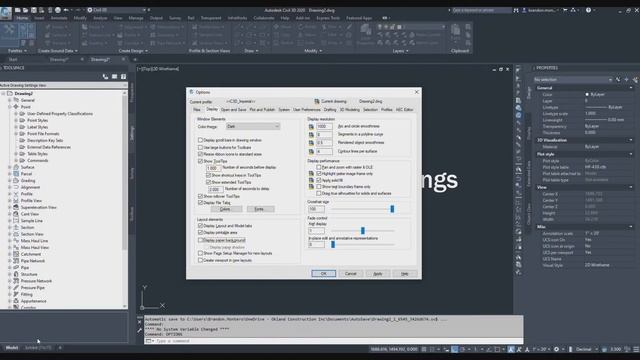Open the Civil 3D application menu icon

[6, 13]
